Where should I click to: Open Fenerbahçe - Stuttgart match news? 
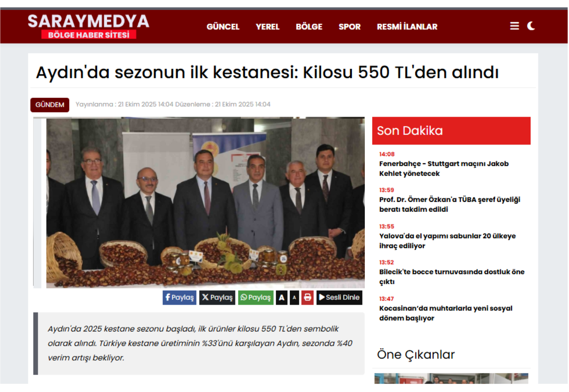coord(444,168)
